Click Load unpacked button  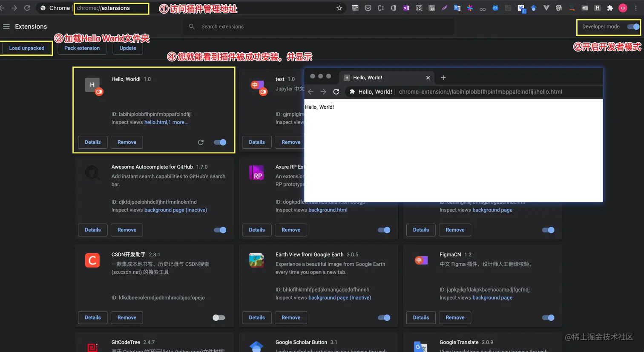pos(27,48)
